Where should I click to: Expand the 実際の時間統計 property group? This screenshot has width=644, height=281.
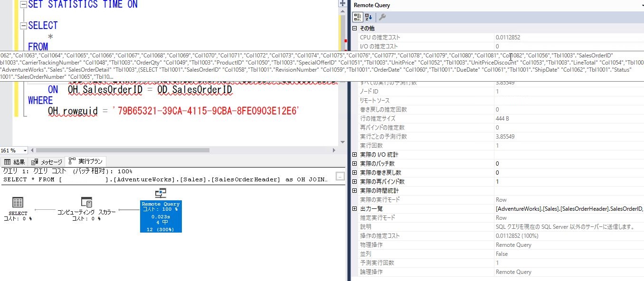354,190
